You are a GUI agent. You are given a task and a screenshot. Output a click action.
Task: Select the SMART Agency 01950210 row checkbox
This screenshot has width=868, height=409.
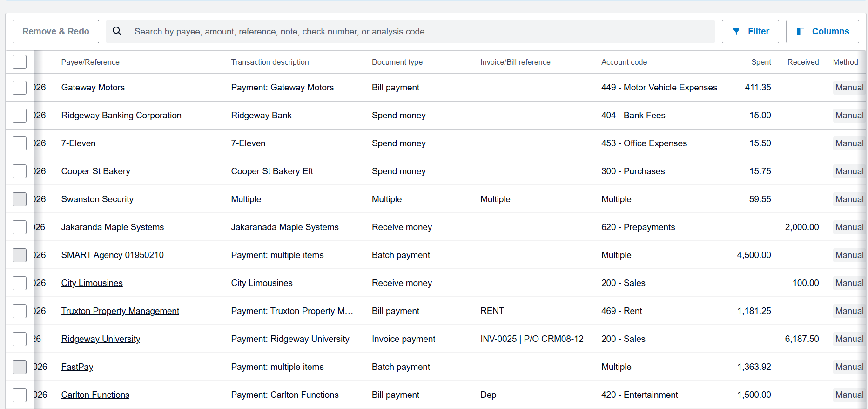[x=20, y=255]
